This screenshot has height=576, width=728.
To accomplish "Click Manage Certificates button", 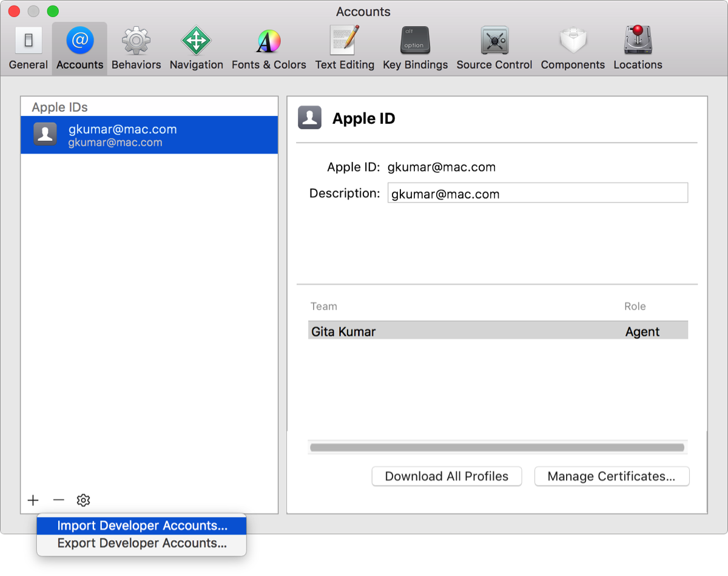I will 612,476.
